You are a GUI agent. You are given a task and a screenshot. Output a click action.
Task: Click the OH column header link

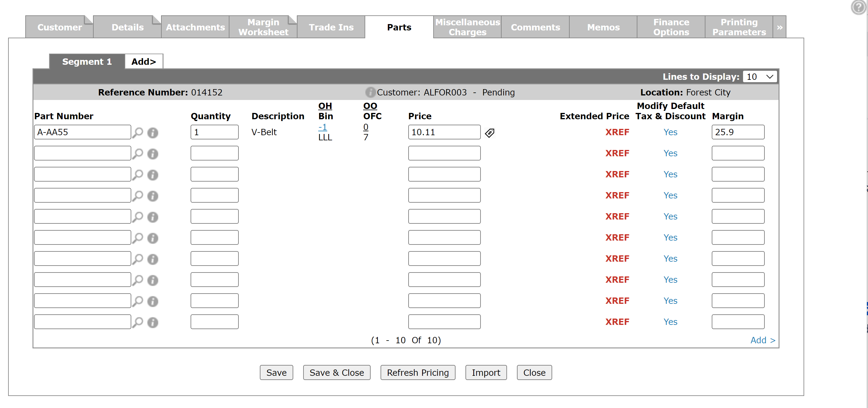click(x=325, y=106)
